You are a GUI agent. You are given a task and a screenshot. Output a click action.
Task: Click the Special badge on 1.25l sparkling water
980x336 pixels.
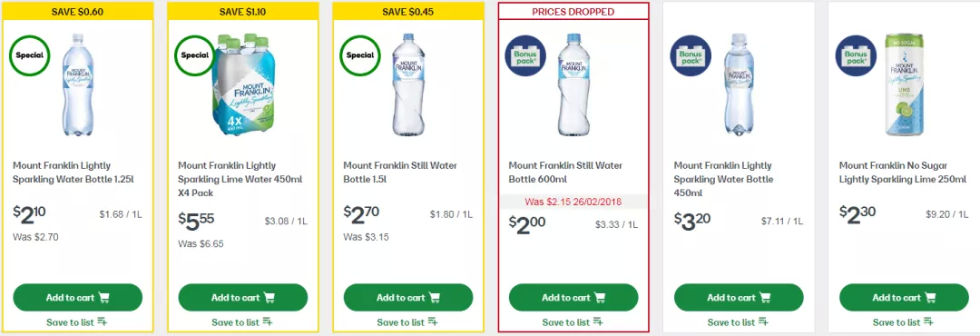click(29, 55)
